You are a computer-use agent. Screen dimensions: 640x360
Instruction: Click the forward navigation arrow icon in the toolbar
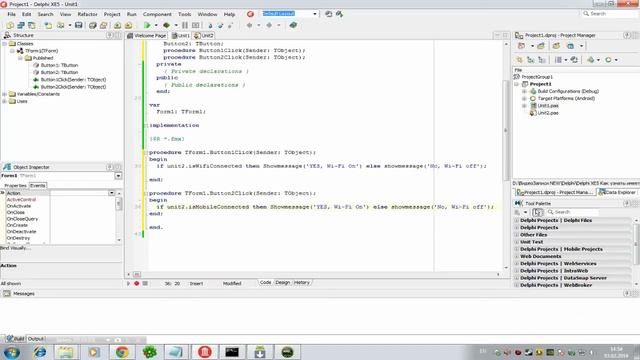click(x=269, y=25)
